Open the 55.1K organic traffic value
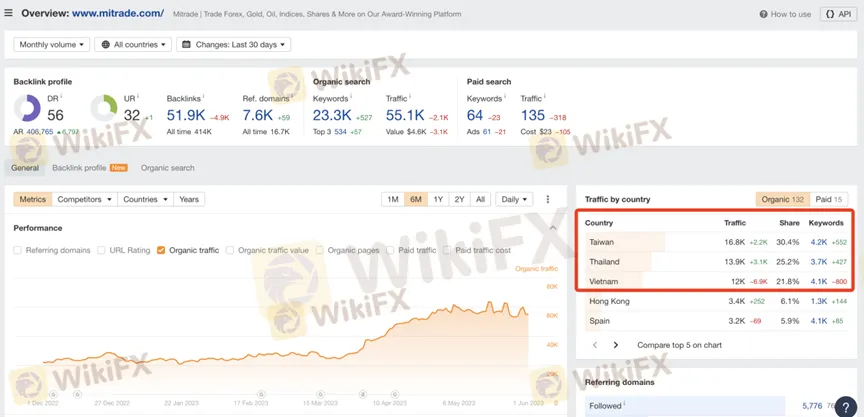Viewport: 864px width, 417px height. click(405, 115)
